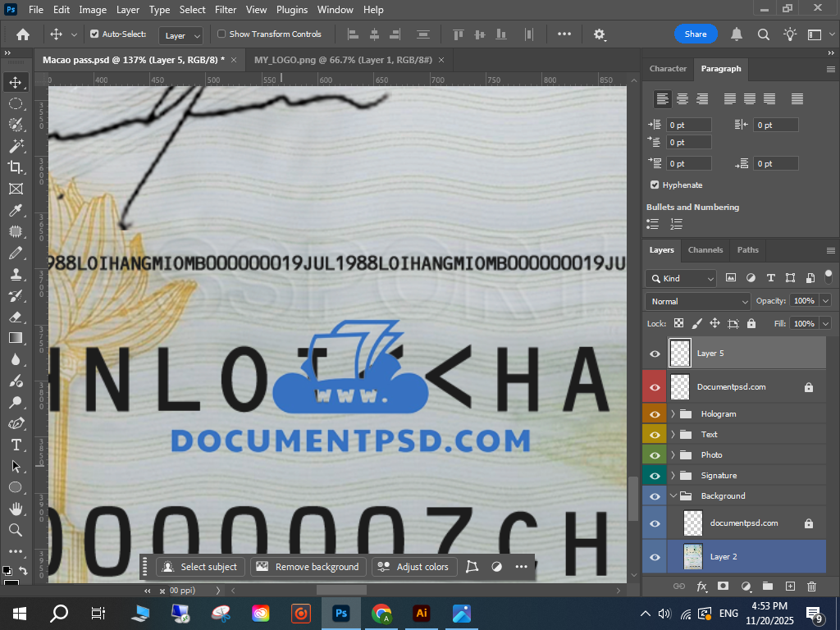Open the Filter menu
This screenshot has width=840, height=630.
tap(225, 10)
